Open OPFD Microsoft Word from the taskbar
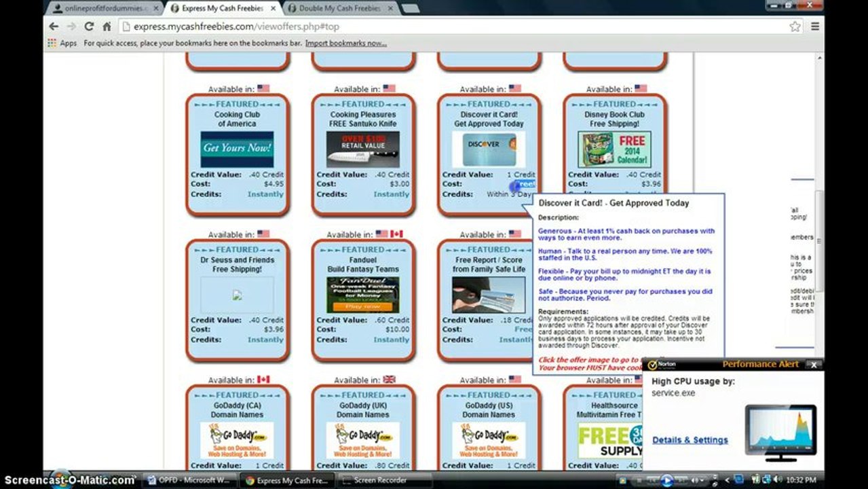Image resolution: width=868 pixels, height=489 pixels. [x=189, y=480]
